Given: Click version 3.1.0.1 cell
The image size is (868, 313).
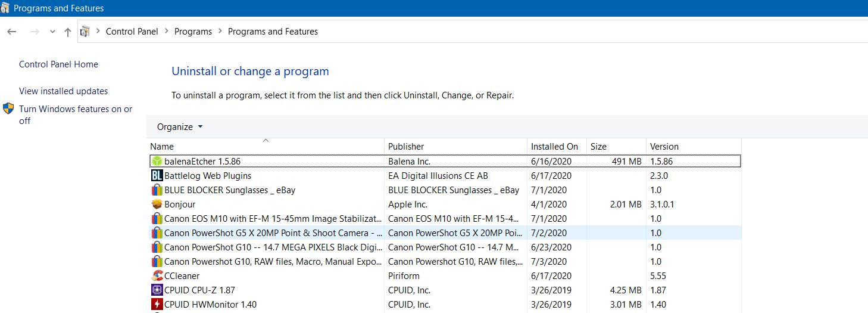Looking at the screenshot, I should coord(662,204).
